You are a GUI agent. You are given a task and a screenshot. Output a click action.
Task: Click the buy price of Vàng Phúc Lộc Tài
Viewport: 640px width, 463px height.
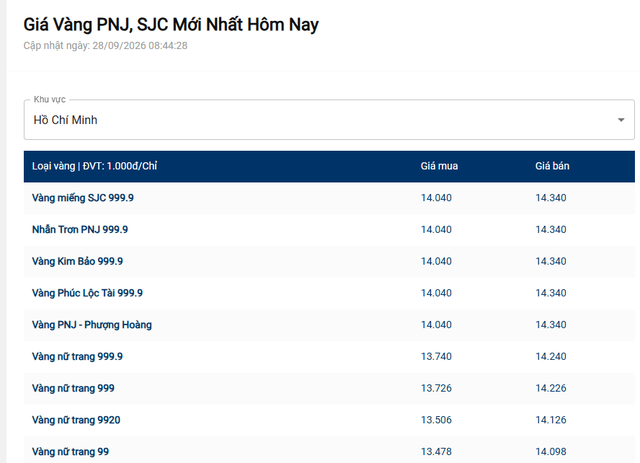click(436, 293)
